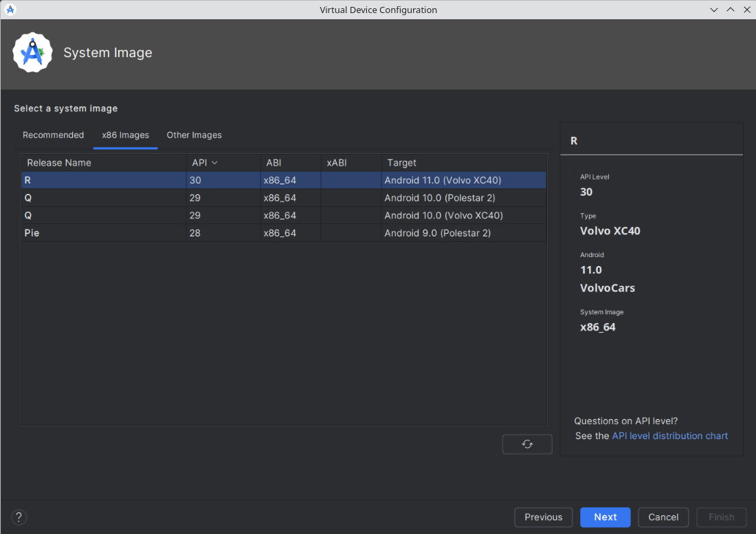The image size is (756, 534).
Task: Click the xABI column header
Action: click(351, 163)
